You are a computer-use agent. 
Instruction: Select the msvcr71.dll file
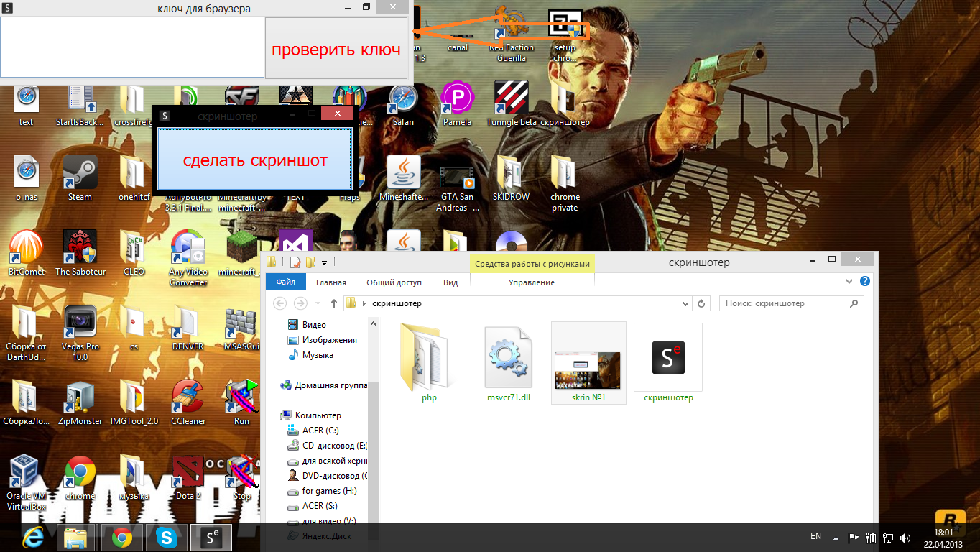point(509,362)
